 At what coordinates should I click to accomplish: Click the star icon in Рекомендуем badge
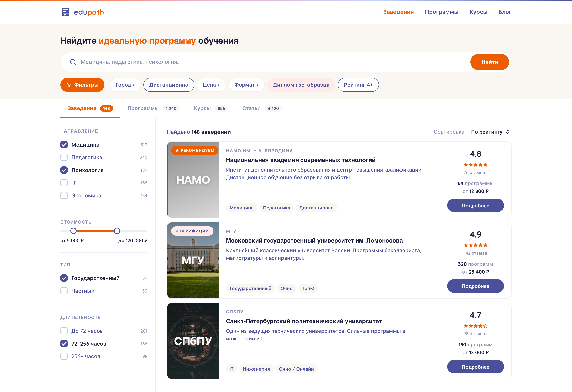click(177, 150)
